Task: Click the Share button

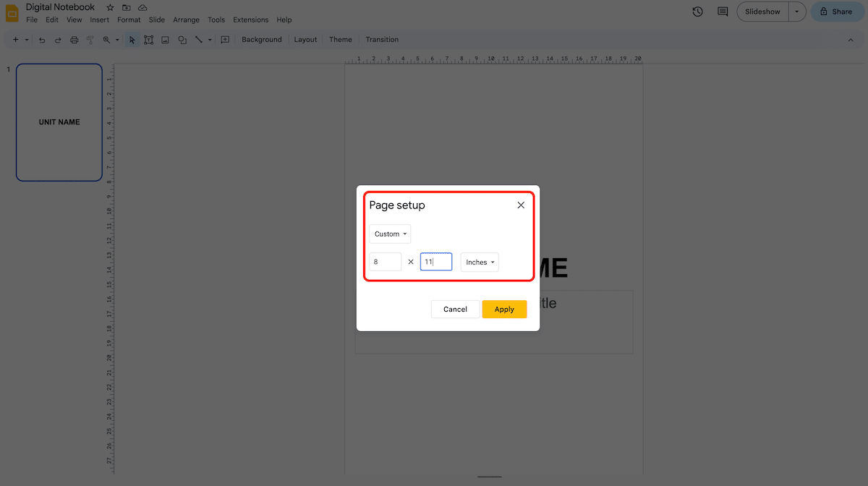Action: 835,12
